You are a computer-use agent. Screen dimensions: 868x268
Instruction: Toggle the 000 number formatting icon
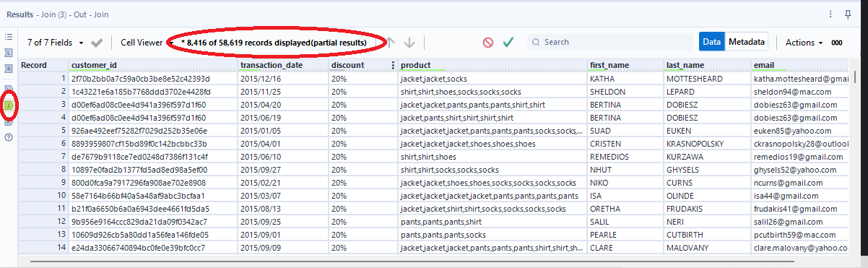pos(837,43)
